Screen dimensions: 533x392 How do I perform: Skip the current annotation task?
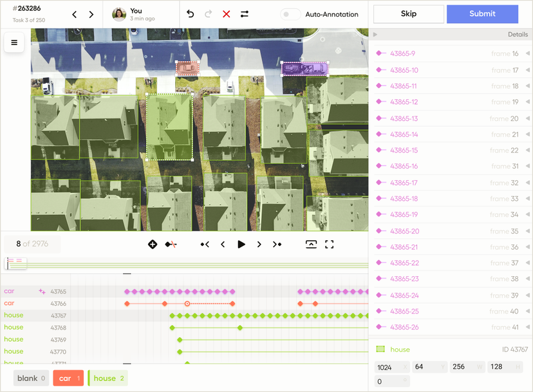[408, 14]
